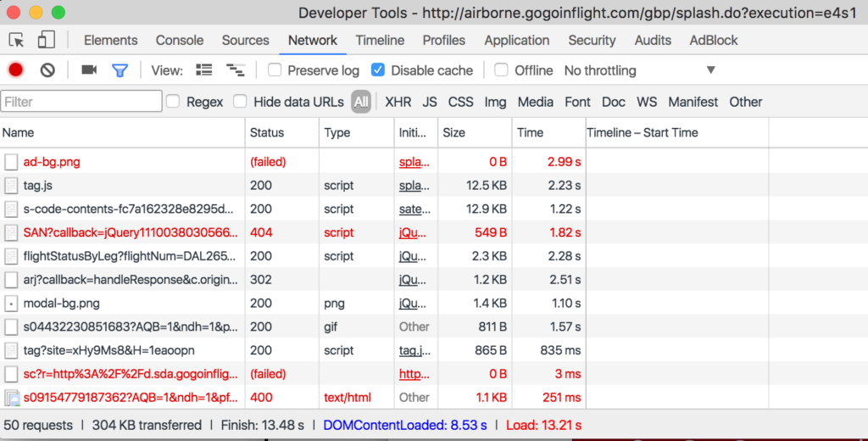Select the file icon of the SAN?callback row

[11, 232]
